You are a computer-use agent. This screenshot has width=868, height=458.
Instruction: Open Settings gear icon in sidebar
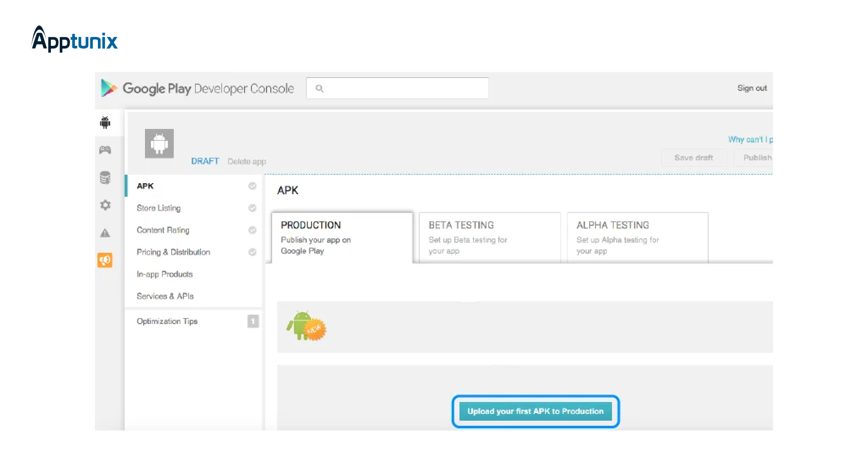[x=105, y=205]
